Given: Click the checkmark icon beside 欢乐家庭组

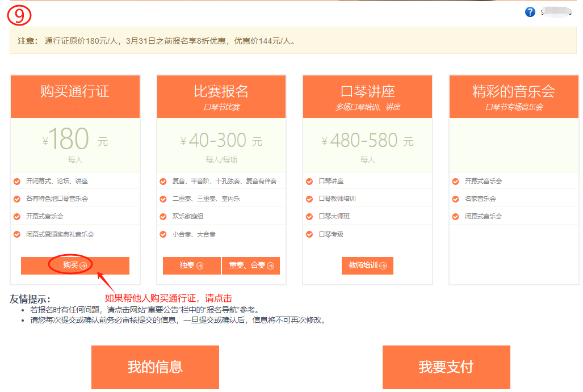Looking at the screenshot, I should (163, 217).
